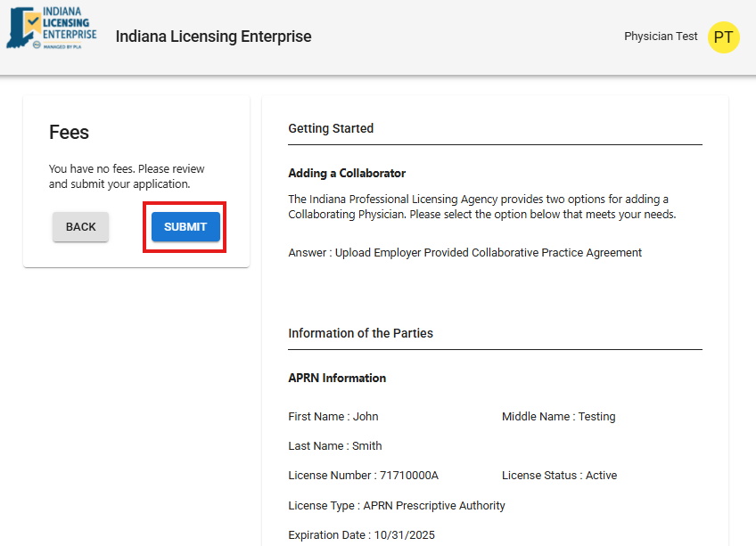Click the Information of the Parties heading
Screen dimensions: 756x546
360,333
